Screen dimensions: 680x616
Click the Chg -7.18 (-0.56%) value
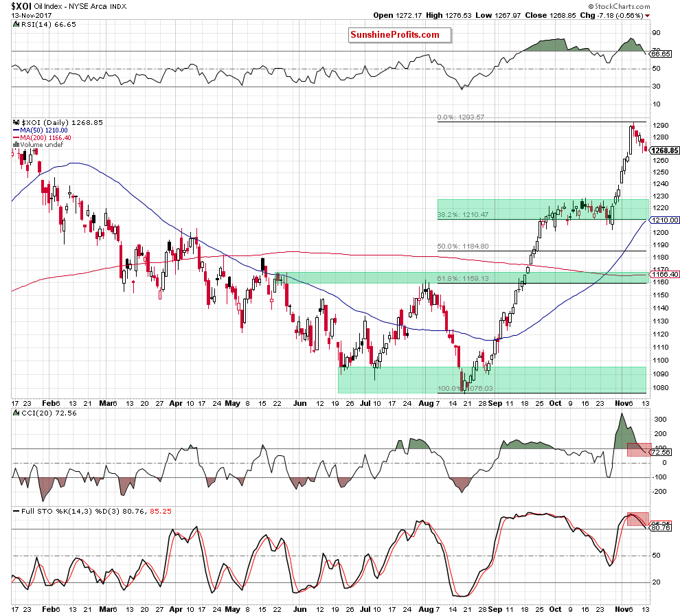click(x=611, y=15)
